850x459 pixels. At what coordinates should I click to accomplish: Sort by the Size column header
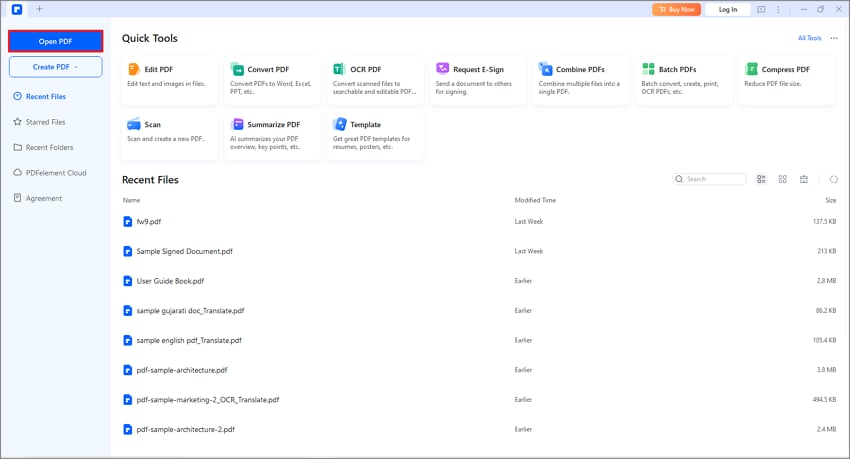(x=830, y=200)
